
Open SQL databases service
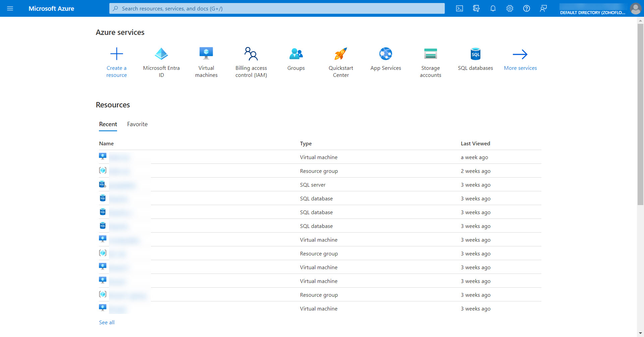click(475, 54)
